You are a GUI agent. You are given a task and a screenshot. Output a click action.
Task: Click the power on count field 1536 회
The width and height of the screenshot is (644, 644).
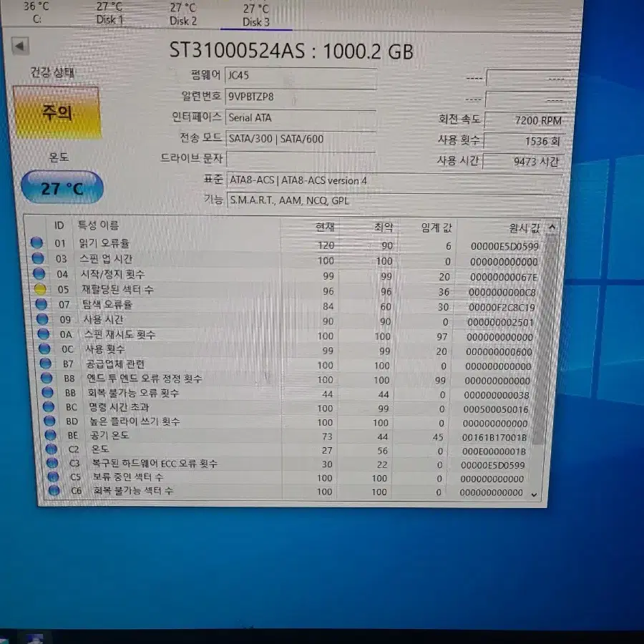pos(525,141)
